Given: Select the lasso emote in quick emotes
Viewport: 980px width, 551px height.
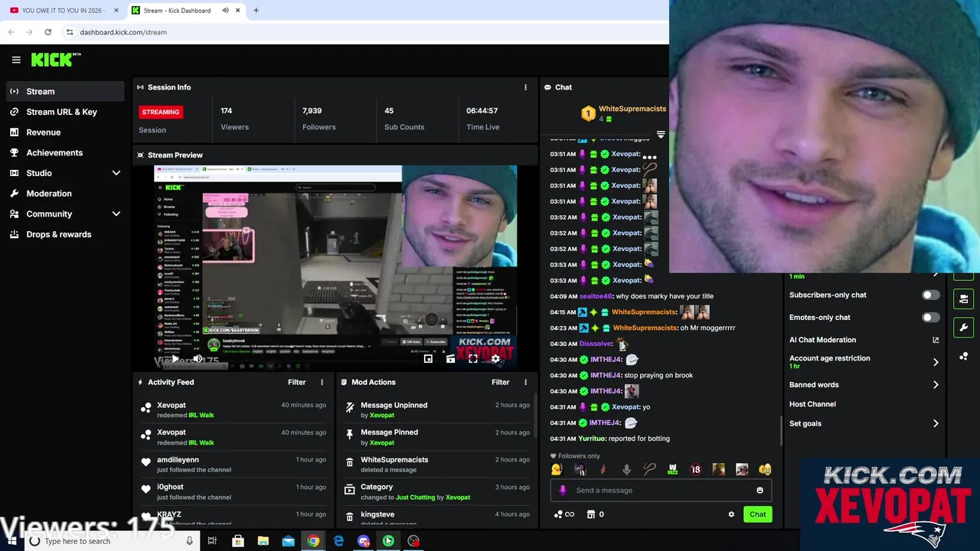Looking at the screenshot, I should (649, 469).
